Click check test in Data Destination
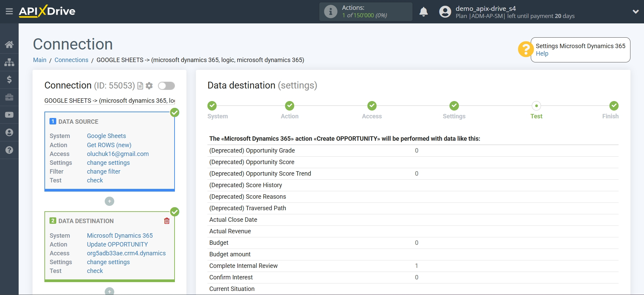The image size is (644, 295). click(95, 271)
